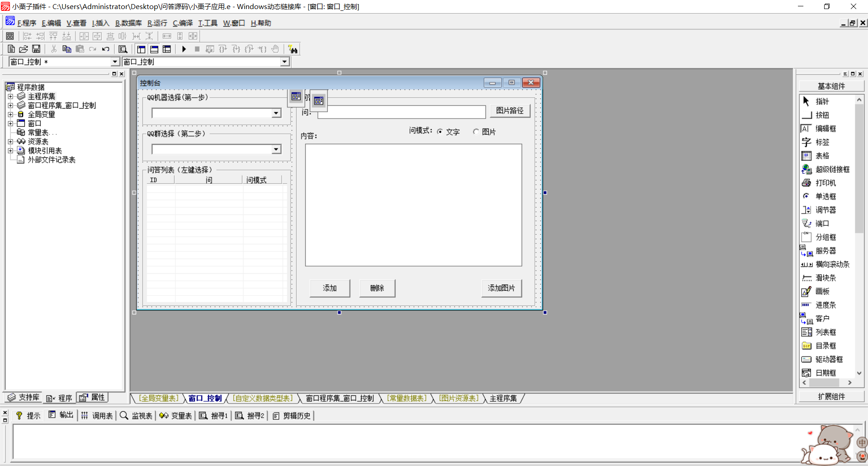Open the C.编译 menu

[x=183, y=23]
